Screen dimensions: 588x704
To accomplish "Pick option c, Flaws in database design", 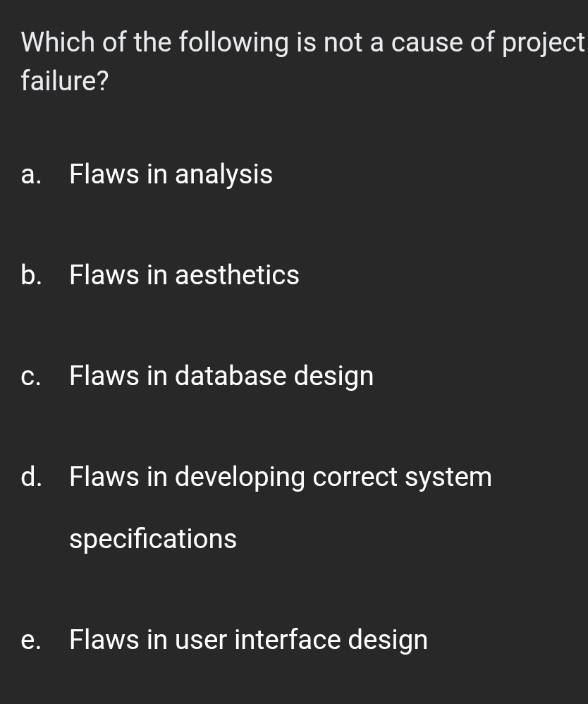I will 221,376.
